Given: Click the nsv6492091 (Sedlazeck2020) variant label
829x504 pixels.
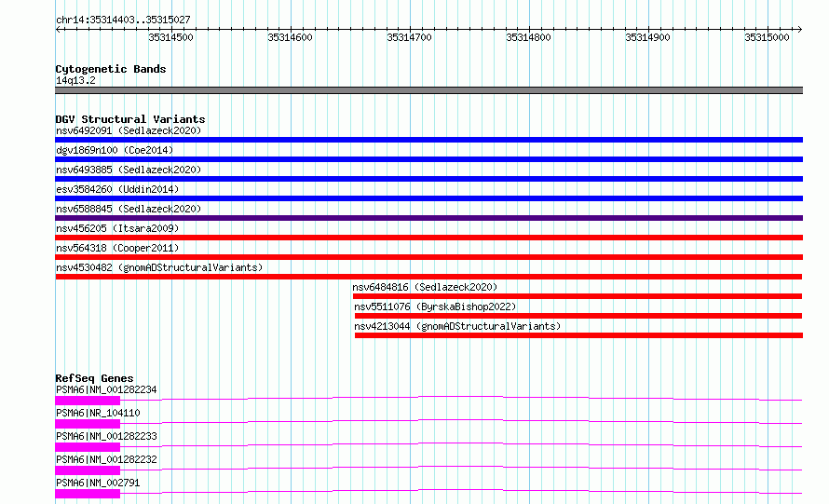Looking at the screenshot, I should pyautogui.click(x=129, y=130).
